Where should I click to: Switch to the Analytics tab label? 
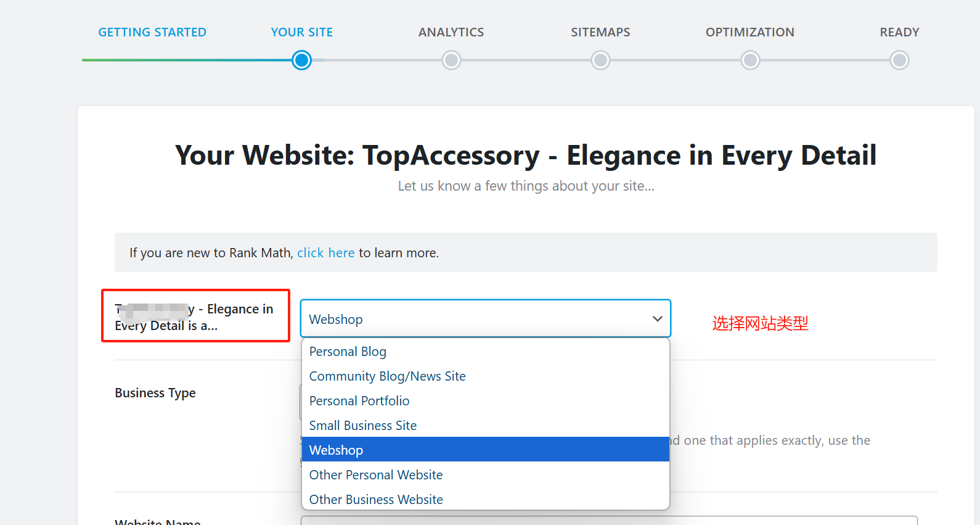(451, 32)
